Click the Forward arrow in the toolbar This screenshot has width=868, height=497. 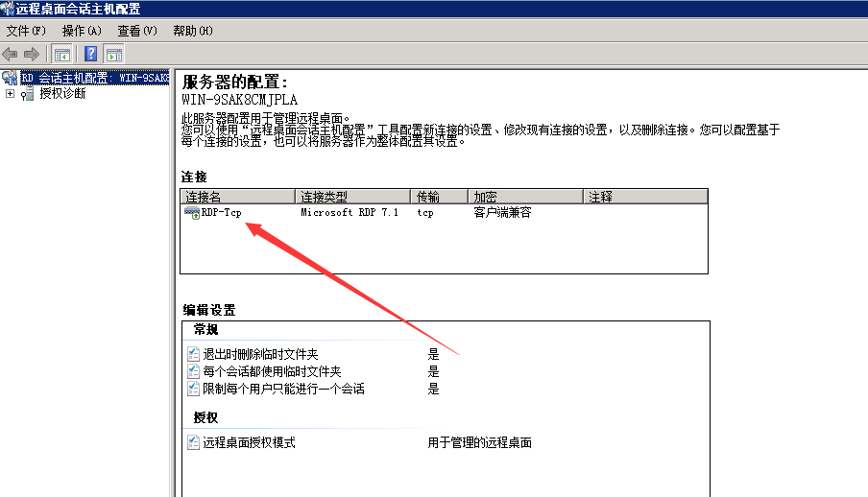(x=32, y=54)
